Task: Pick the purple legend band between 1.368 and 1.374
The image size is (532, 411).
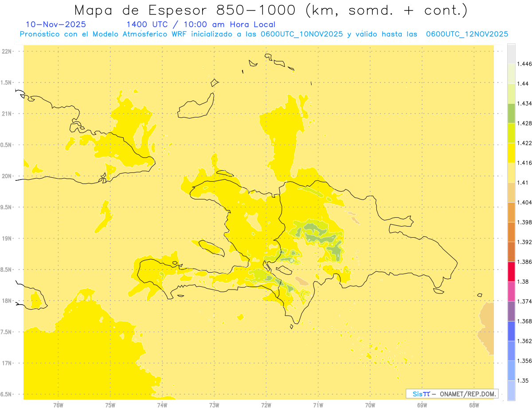Action: click(511, 311)
